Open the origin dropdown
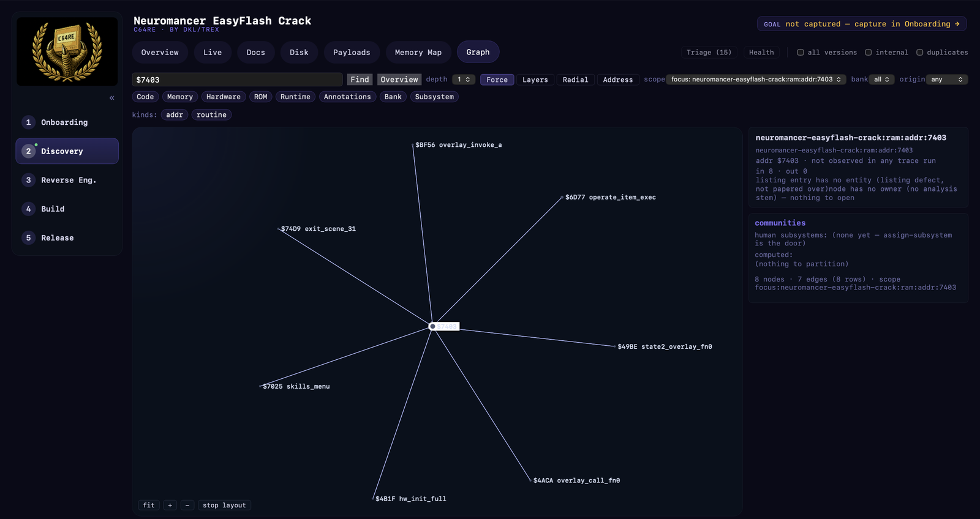This screenshot has height=519, width=980. point(947,80)
